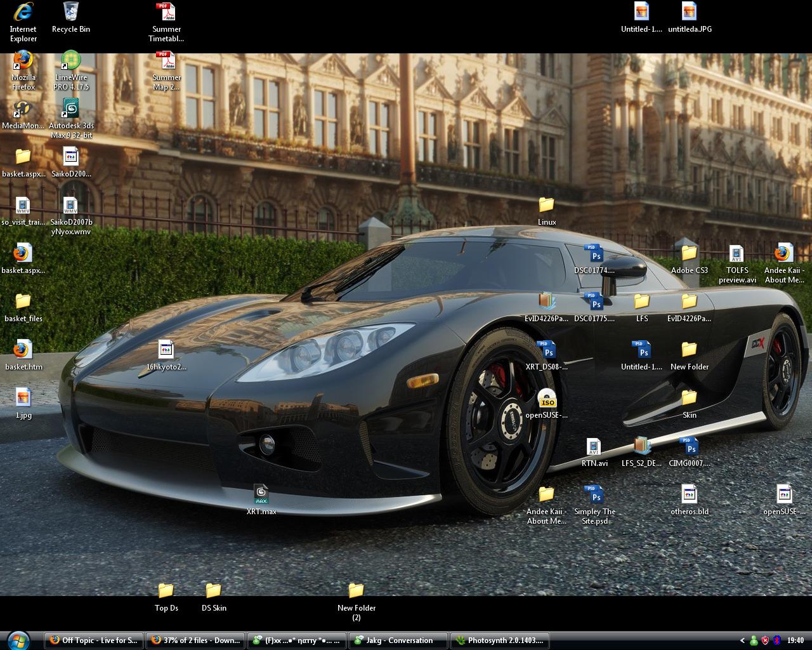Select the otheros.bld file
This screenshot has width=812, height=650.
coord(690,494)
